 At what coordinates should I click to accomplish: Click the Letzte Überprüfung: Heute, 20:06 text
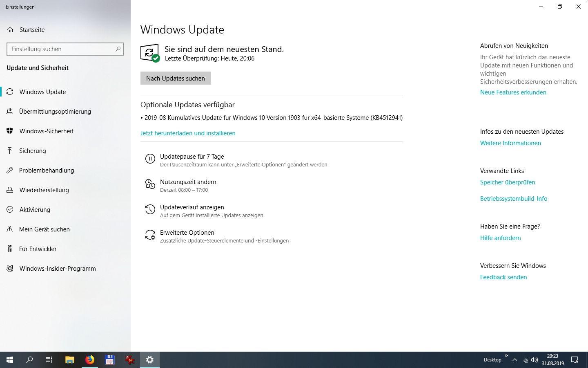point(209,58)
